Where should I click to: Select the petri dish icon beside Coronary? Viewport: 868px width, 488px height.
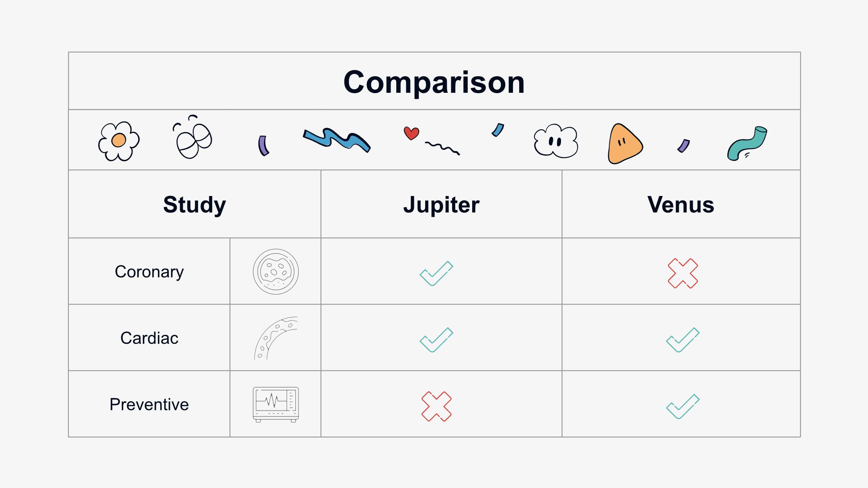(x=276, y=272)
